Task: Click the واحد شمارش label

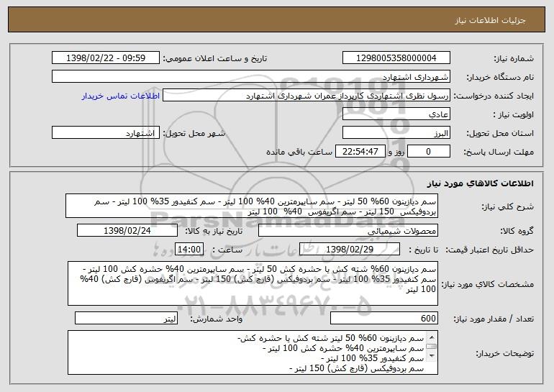Action: [x=217, y=319]
